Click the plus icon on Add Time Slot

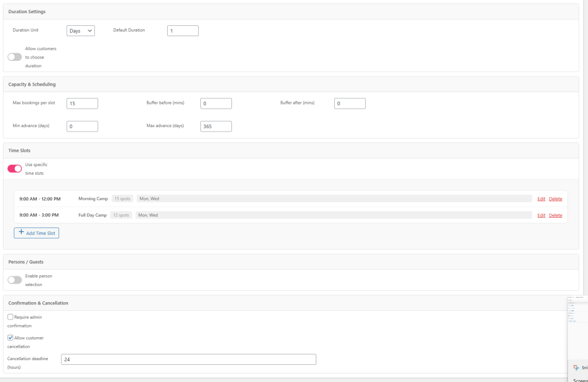[21, 233]
